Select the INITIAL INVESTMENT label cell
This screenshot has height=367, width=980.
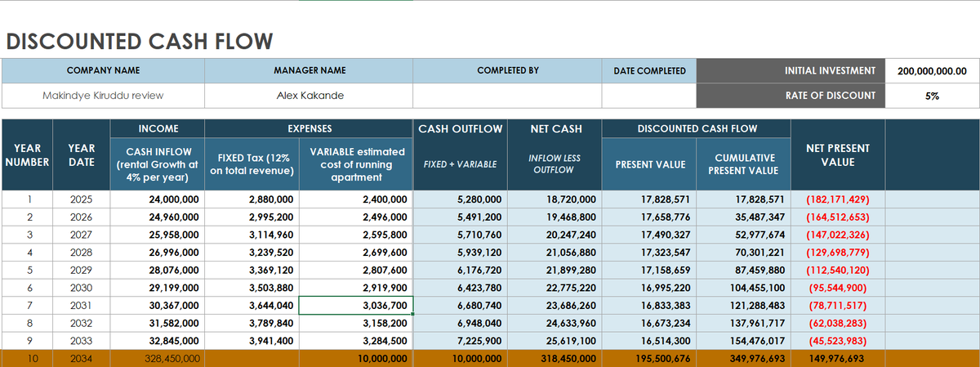pos(791,71)
